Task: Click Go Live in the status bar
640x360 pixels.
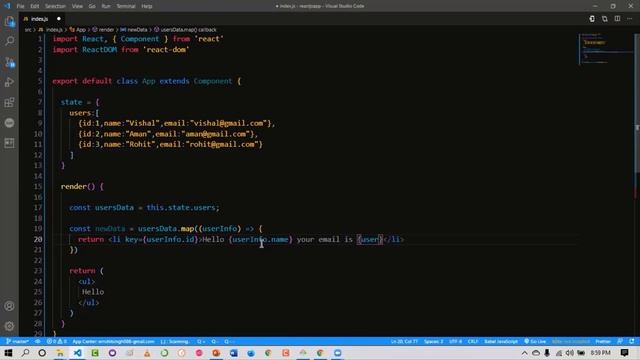Action: (x=535, y=342)
